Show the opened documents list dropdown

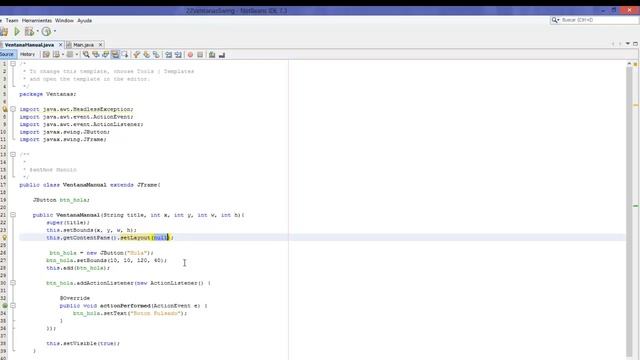click(x=627, y=44)
